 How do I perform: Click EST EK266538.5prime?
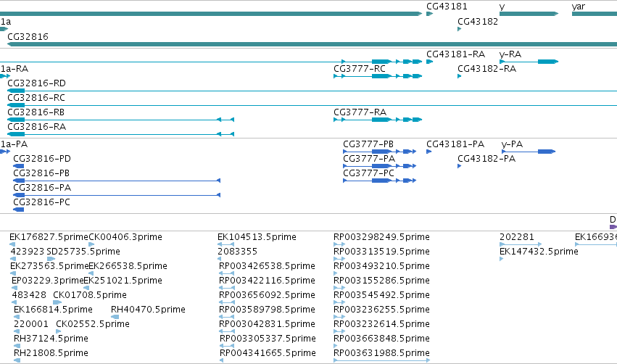128,266
